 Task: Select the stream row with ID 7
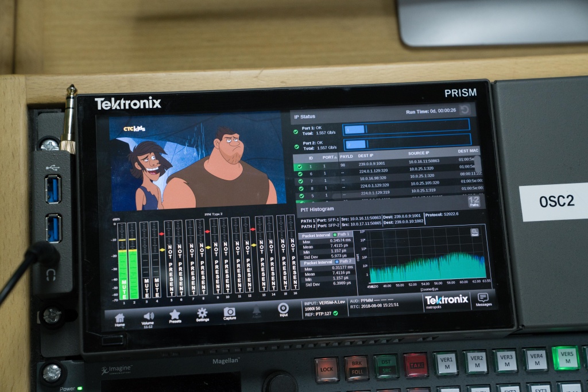389,178
